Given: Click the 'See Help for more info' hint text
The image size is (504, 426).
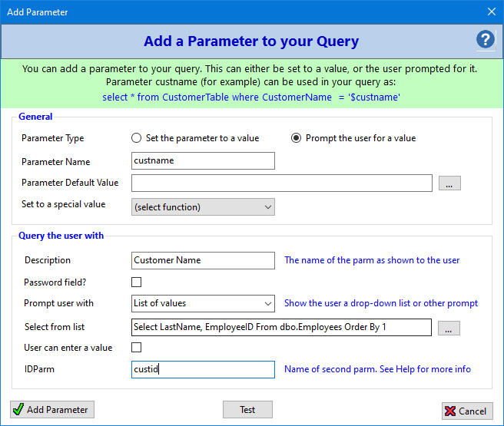Looking at the screenshot, I should coord(426,369).
